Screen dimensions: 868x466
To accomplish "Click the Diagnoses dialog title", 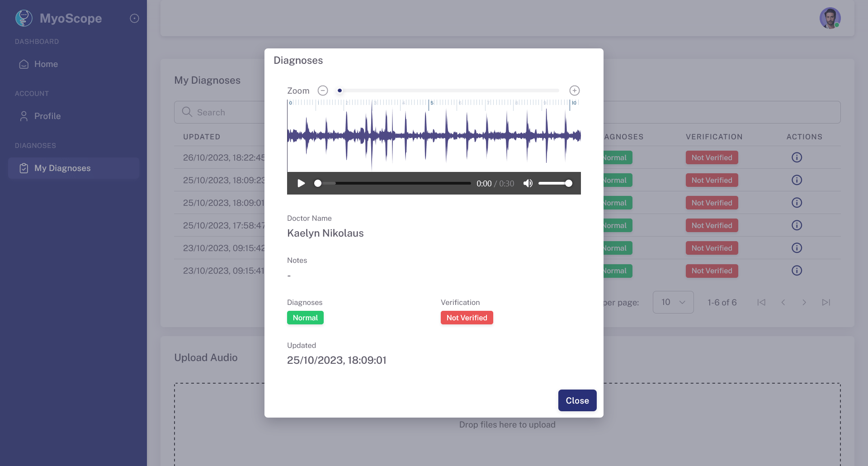I will click(298, 61).
